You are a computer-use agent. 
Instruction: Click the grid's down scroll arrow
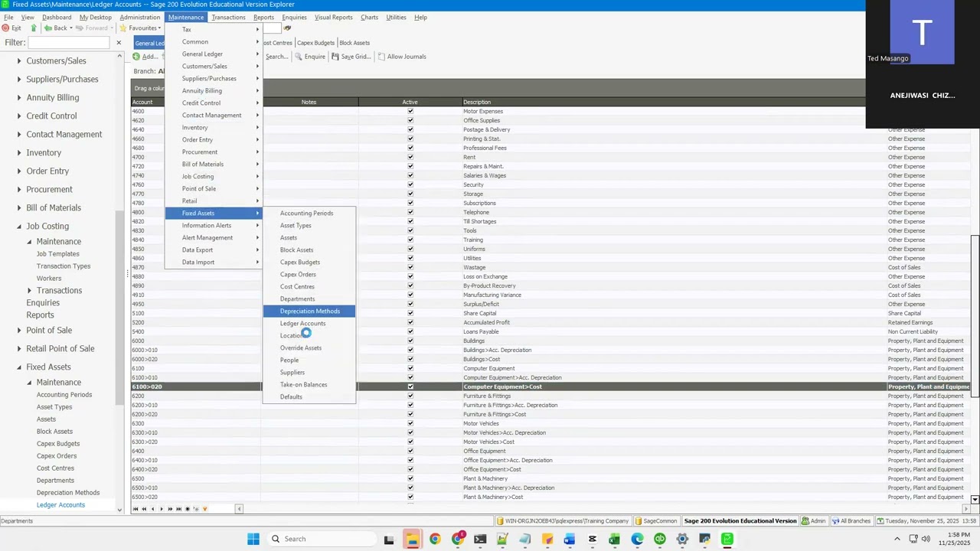click(x=975, y=500)
